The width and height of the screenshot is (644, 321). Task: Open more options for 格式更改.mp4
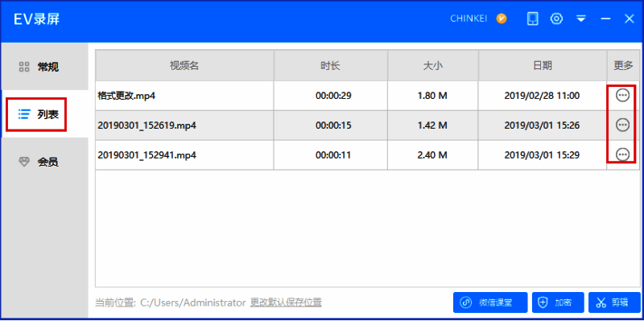(x=622, y=96)
